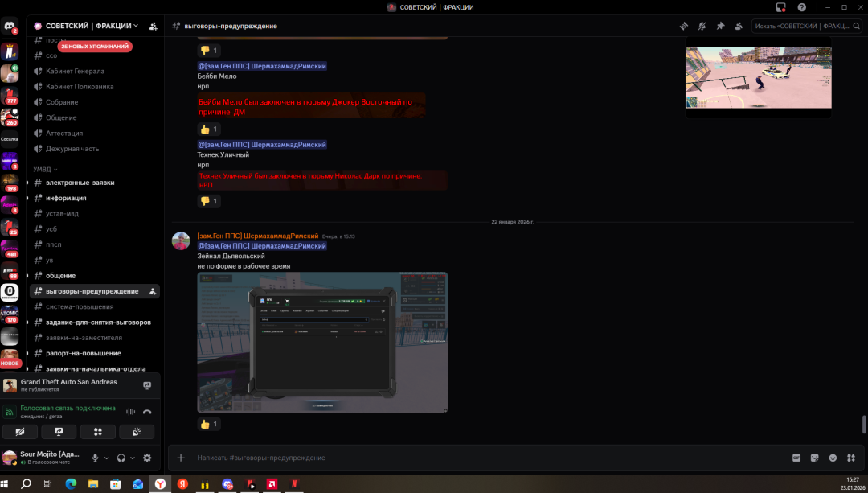
Task: Open microphone input options arrow
Action: pos(107,458)
